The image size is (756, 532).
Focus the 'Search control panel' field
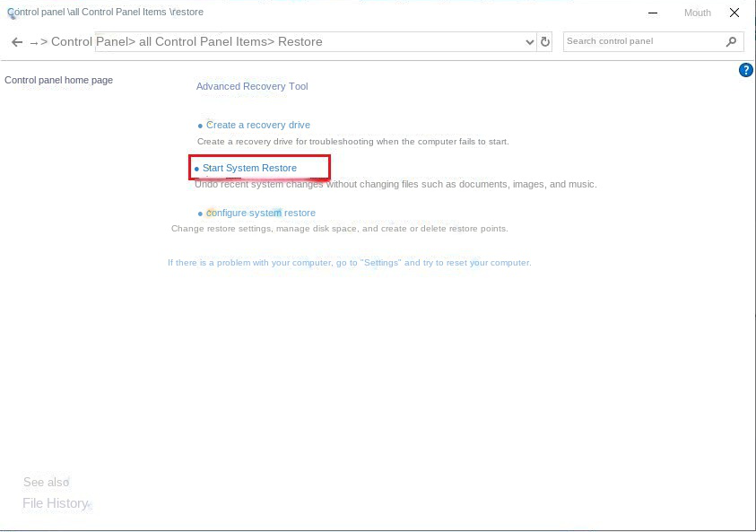[641, 41]
